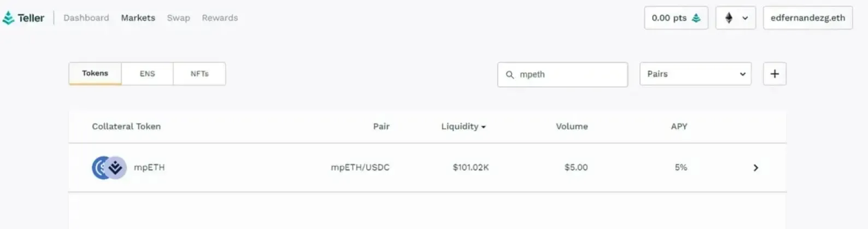
Task: Click the 0.00 pts button
Action: (x=676, y=18)
